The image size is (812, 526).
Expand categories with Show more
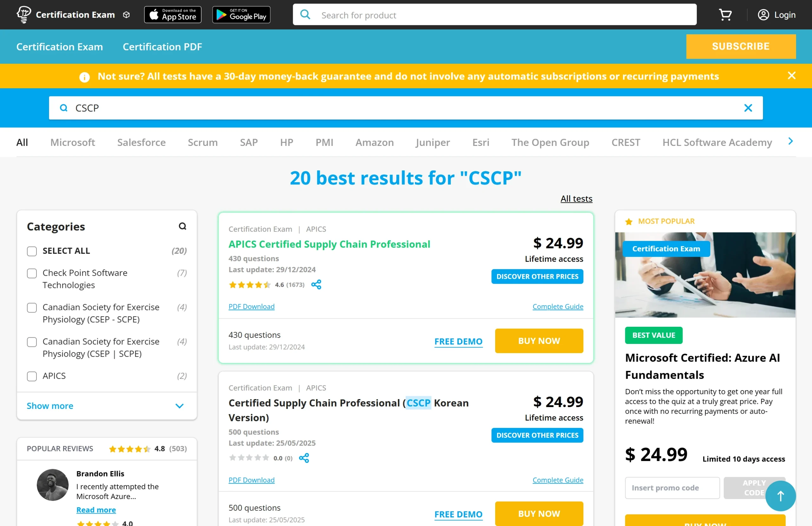[x=50, y=405]
